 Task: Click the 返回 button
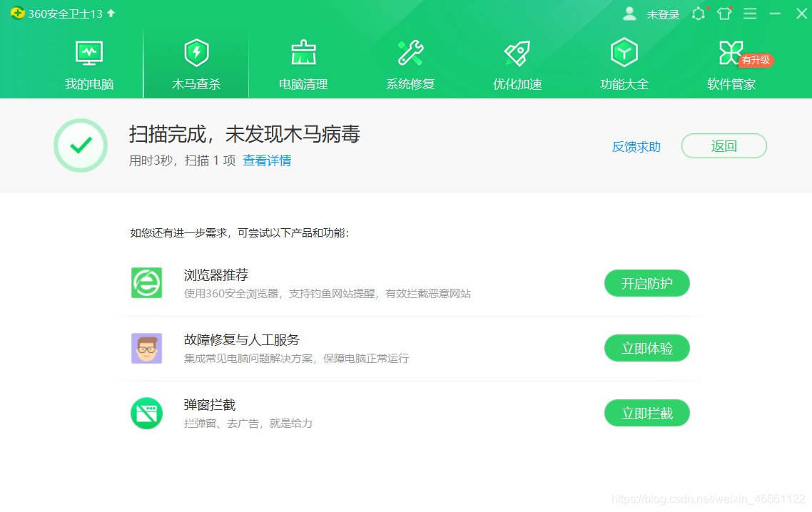click(724, 146)
